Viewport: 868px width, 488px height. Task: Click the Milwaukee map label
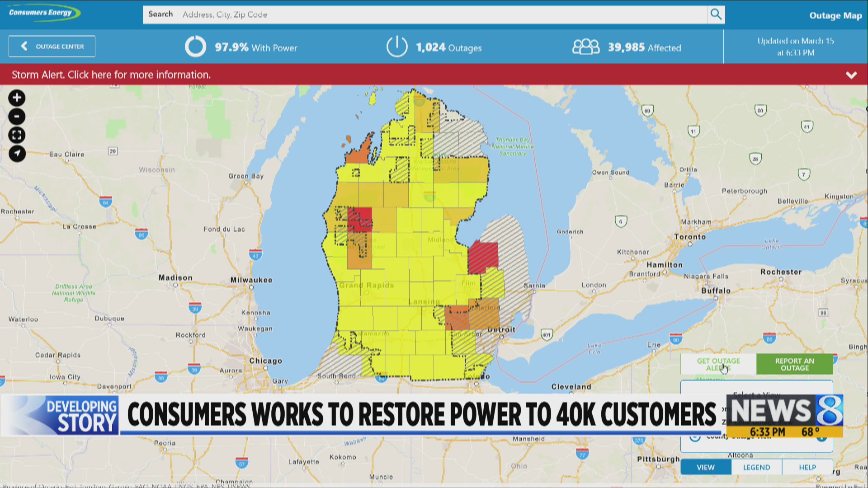click(251, 280)
